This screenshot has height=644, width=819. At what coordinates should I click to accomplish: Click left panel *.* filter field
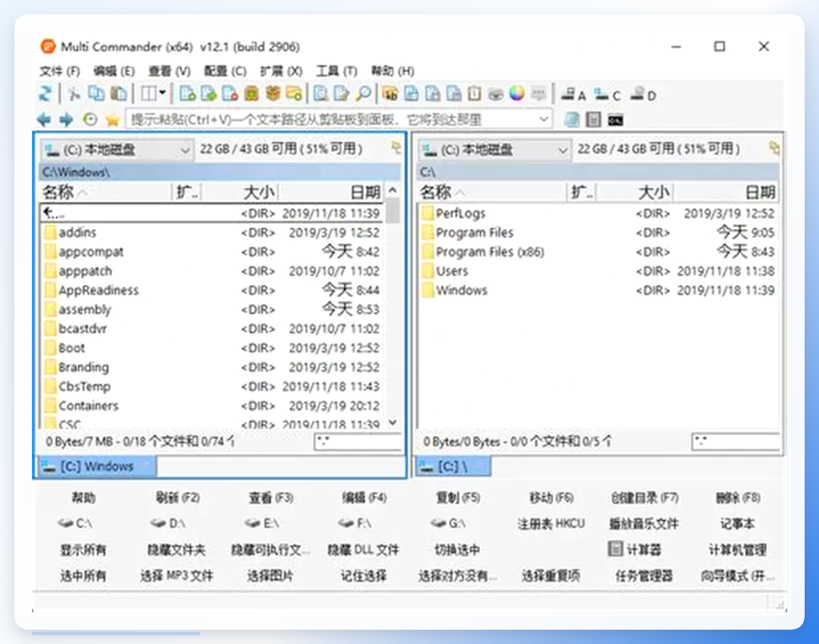(357, 442)
